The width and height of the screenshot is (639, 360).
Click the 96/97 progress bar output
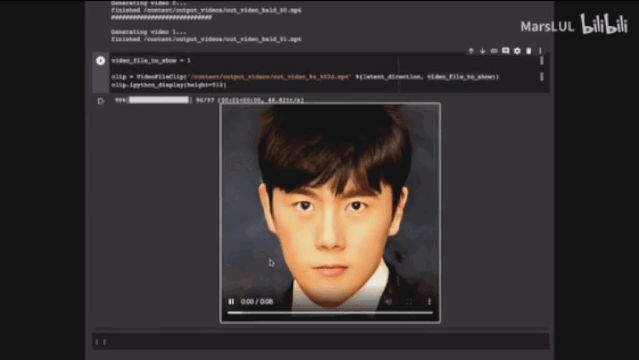coord(209,100)
